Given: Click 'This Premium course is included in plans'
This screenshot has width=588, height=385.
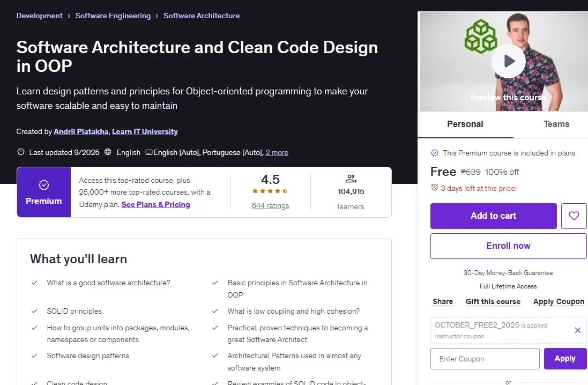Looking at the screenshot, I should (x=509, y=153).
